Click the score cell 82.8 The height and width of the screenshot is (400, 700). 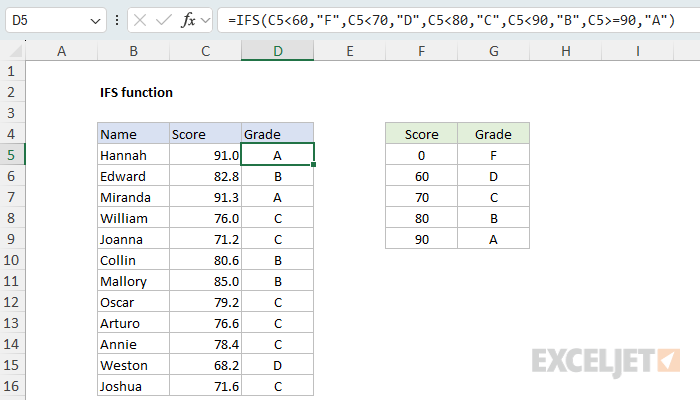(x=205, y=176)
